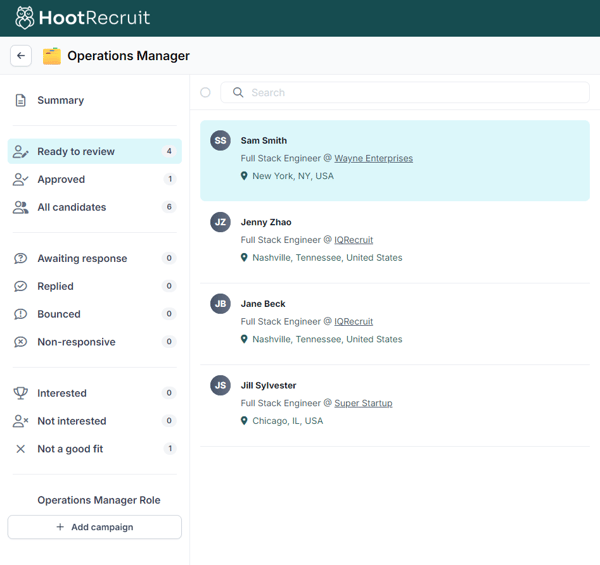
Task: Select the Ready to review list
Action: pos(76,152)
